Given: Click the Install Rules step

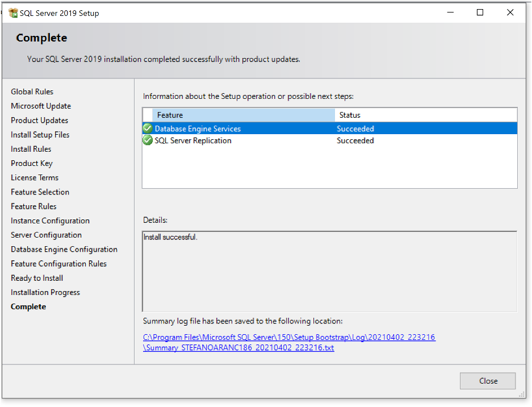Looking at the screenshot, I should tap(31, 149).
